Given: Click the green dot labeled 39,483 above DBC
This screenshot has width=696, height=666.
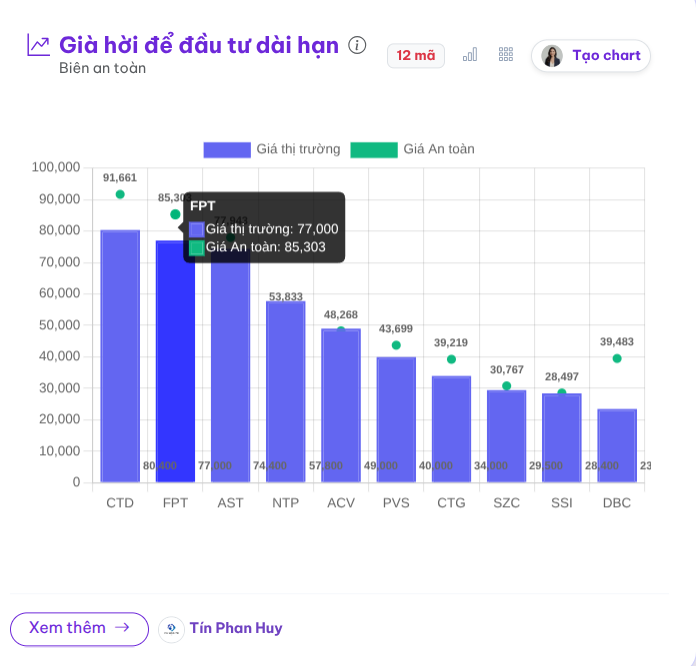Looking at the screenshot, I should pyautogui.click(x=617, y=358).
